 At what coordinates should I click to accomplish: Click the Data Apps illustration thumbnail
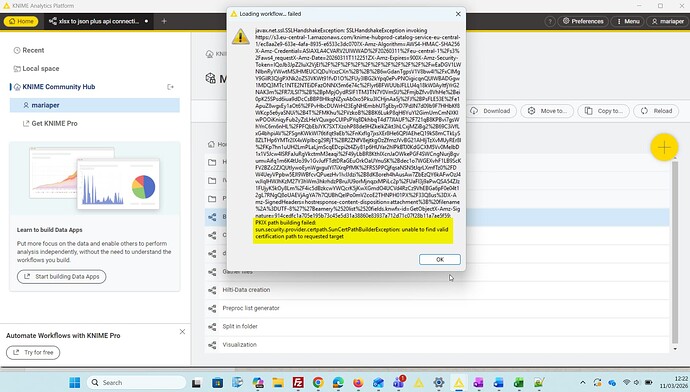pyautogui.click(x=95, y=178)
